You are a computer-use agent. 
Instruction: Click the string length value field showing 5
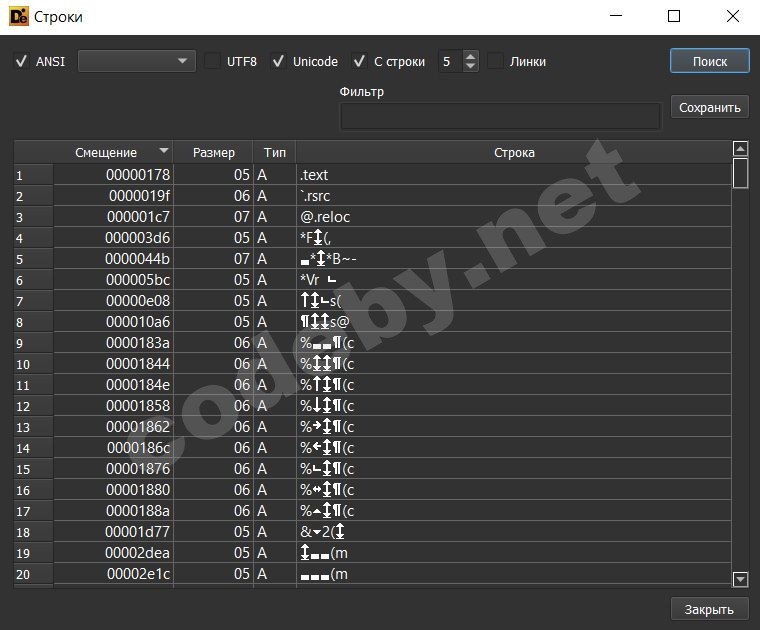451,62
